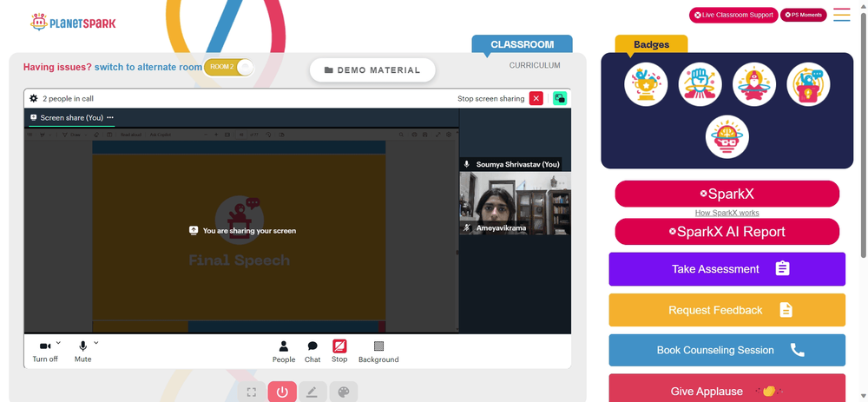Click the red Stop screen sharing X button
868x402 pixels.
click(x=536, y=99)
